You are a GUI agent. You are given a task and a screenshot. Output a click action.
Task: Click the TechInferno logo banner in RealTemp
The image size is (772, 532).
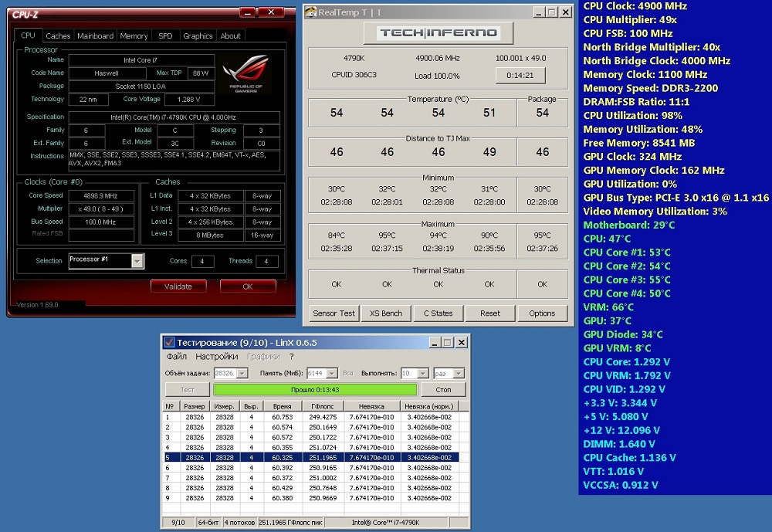438,33
